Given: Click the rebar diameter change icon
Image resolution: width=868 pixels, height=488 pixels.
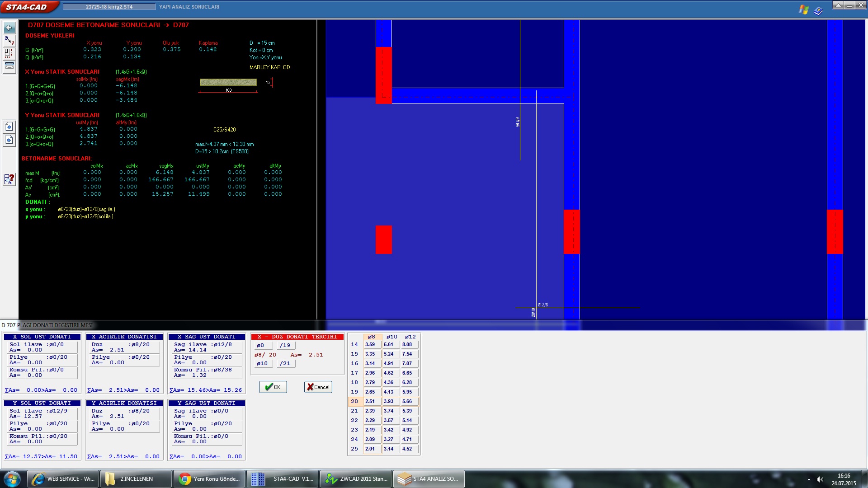Looking at the screenshot, I should [x=9, y=41].
